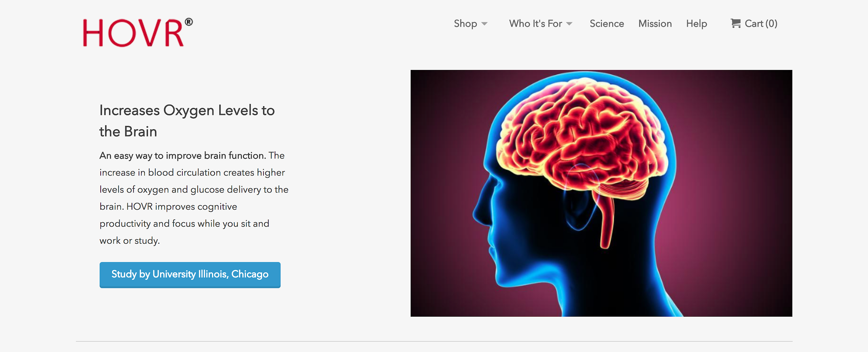868x352 pixels.
Task: View the Cart (0) text link
Action: (761, 23)
